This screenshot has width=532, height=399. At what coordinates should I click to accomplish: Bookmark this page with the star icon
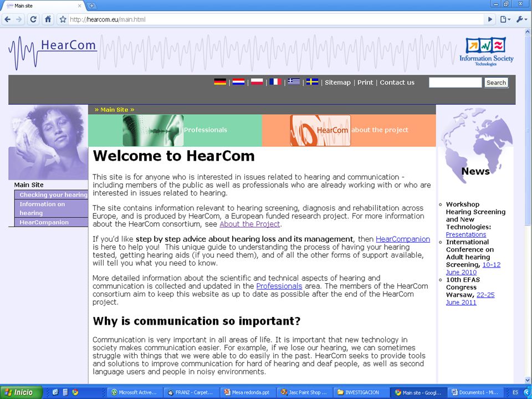coord(63,19)
